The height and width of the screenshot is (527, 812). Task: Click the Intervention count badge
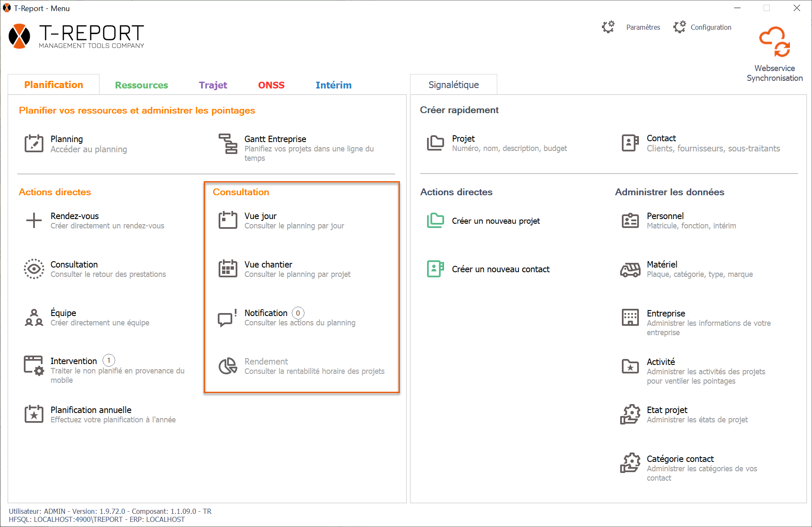pos(109,361)
